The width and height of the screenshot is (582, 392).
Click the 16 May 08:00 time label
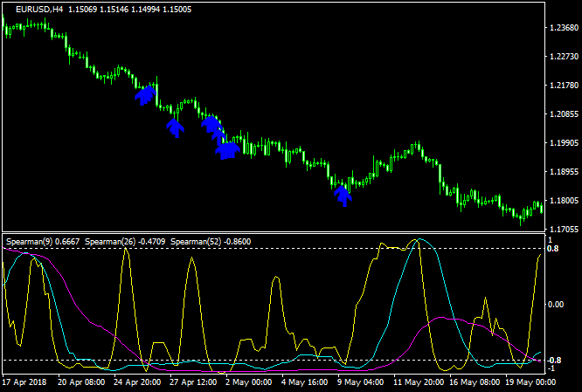[474, 382]
